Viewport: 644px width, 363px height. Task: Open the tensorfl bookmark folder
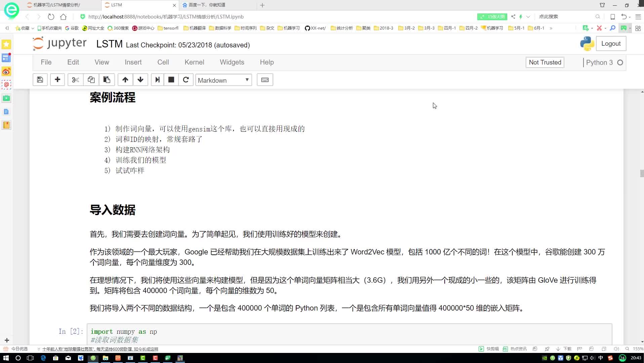tap(168, 28)
